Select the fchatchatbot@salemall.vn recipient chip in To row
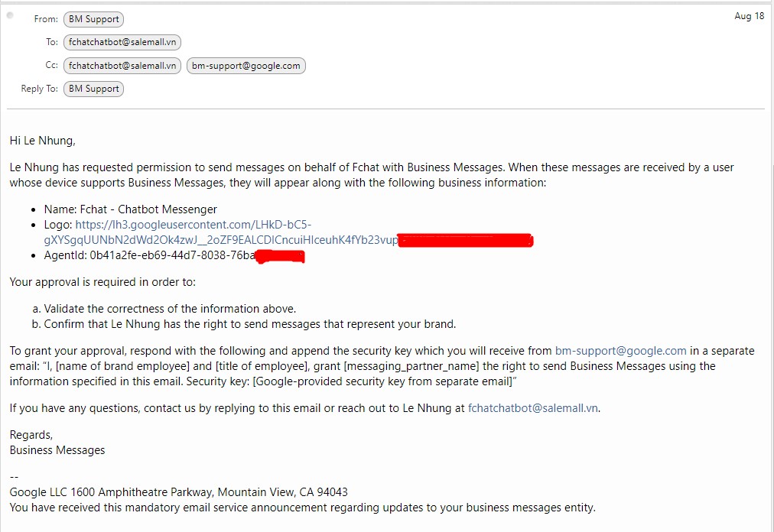 (122, 43)
